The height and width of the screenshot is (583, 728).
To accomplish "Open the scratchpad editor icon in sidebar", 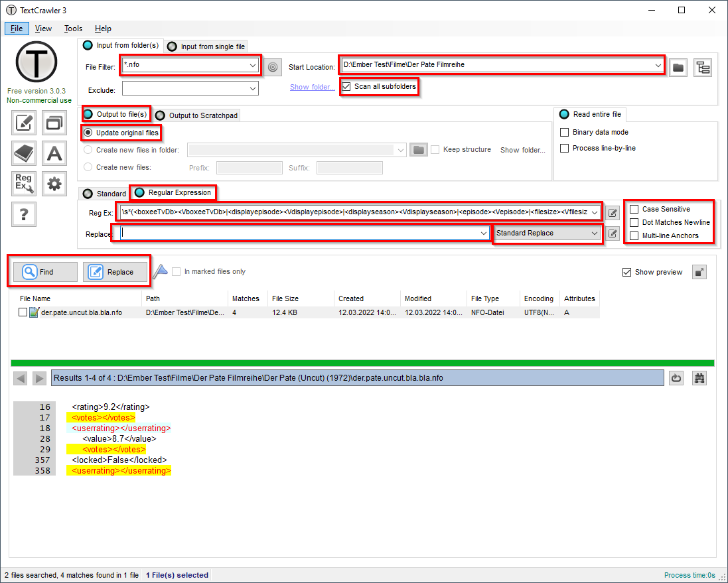I will click(24, 123).
